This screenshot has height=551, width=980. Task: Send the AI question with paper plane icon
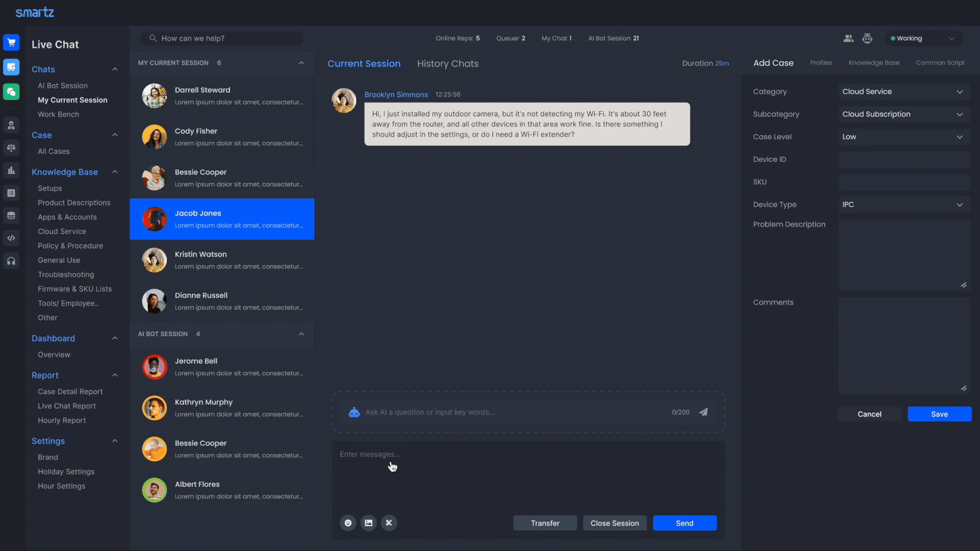[703, 412]
